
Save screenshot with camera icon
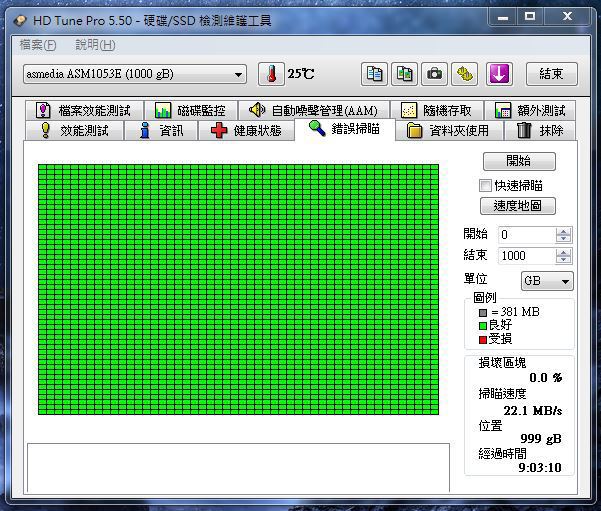pos(434,74)
